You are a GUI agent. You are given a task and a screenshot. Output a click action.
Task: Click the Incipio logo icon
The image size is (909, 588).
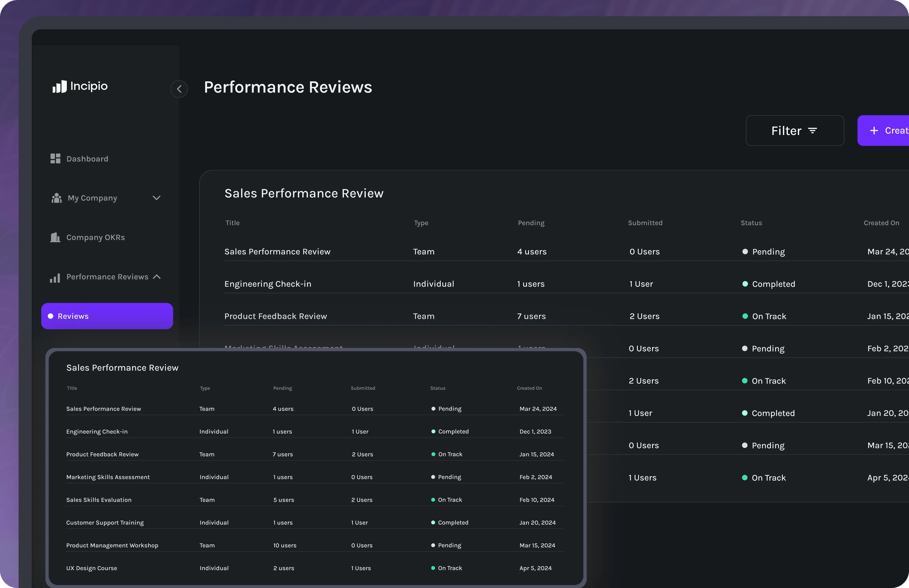coord(60,87)
